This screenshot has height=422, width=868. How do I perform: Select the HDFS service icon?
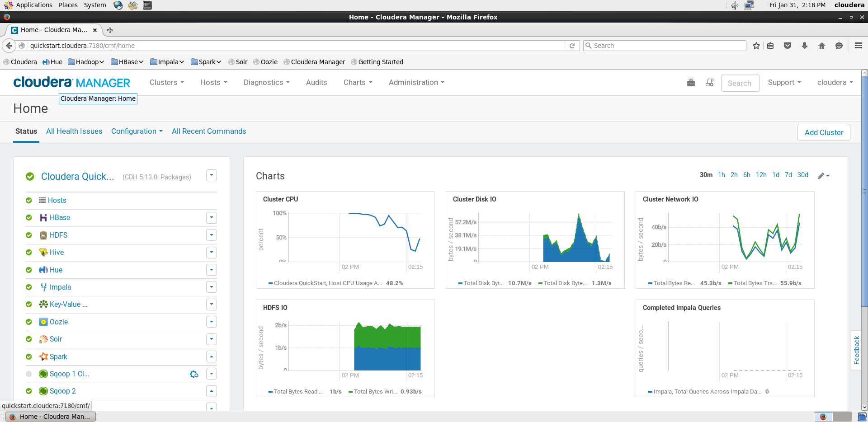tap(42, 235)
